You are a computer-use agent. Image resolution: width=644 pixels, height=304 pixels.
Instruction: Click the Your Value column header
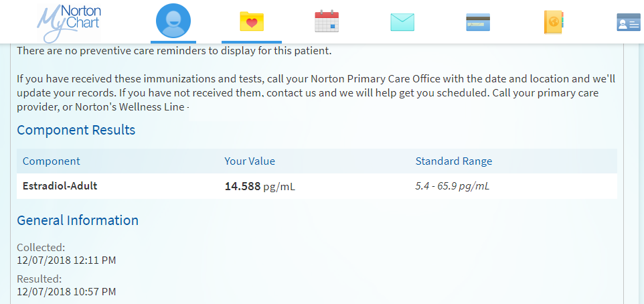(x=250, y=161)
